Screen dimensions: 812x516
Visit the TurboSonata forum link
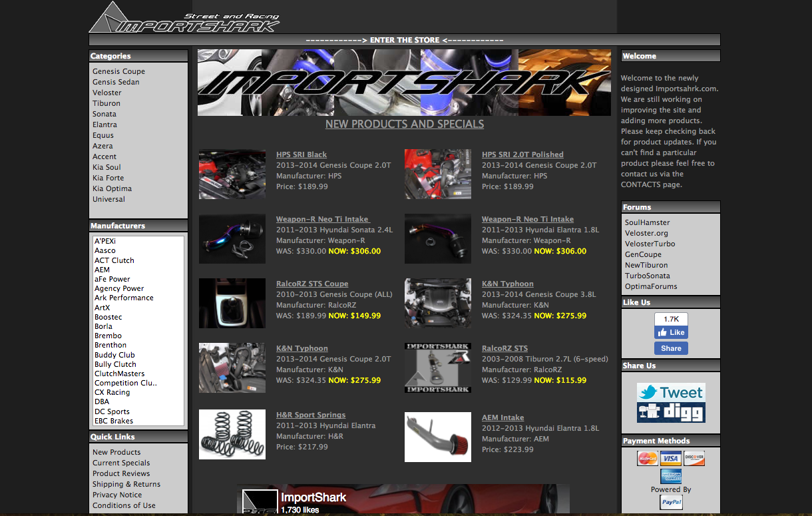648,276
